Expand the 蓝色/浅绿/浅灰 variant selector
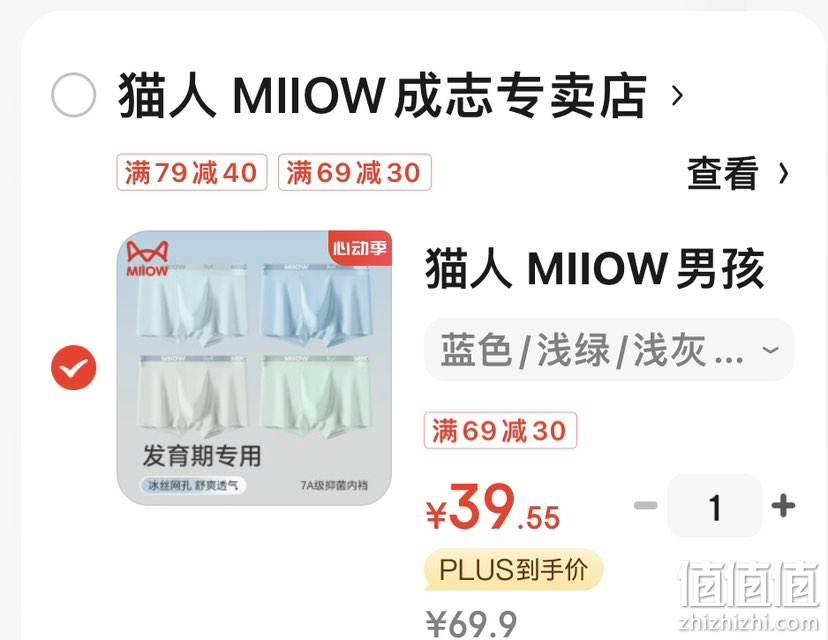Viewport: 828px width, 640px height. [609, 350]
